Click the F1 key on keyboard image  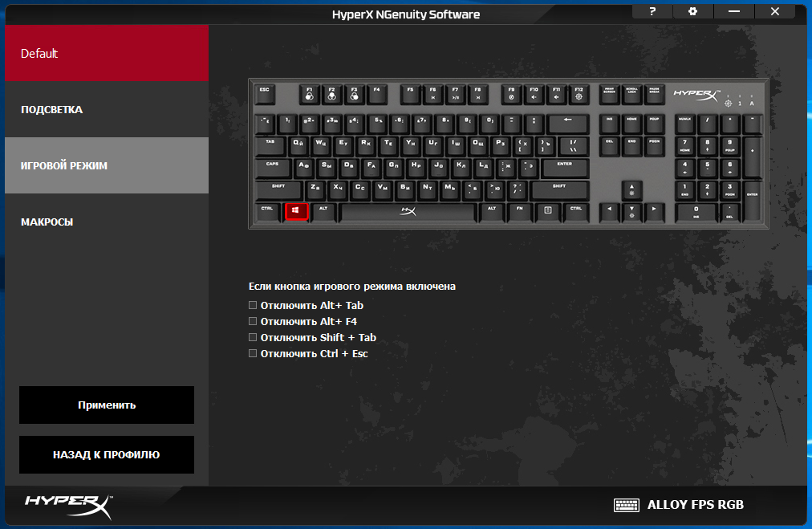pos(309,94)
